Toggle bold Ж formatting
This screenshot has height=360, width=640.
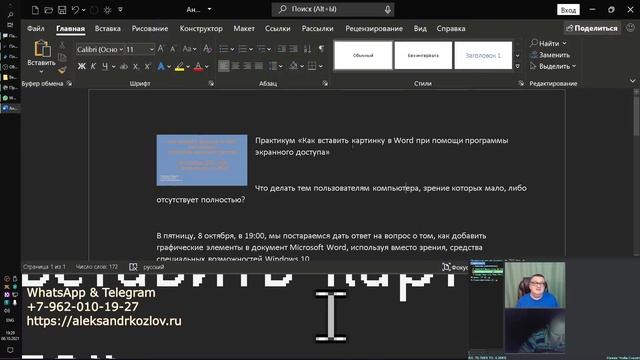pos(82,66)
